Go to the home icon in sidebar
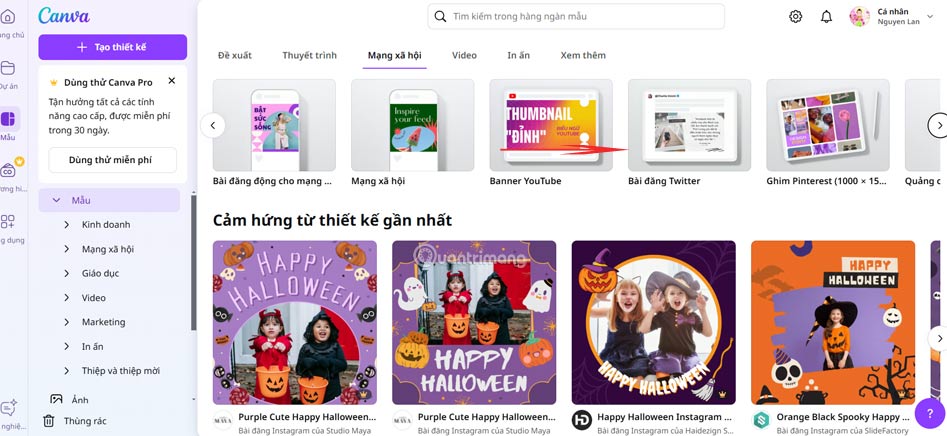Viewport: 947px width, 436px height. click(8, 16)
